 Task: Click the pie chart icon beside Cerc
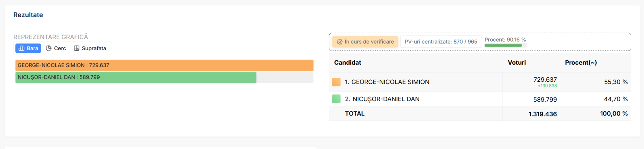point(49,48)
